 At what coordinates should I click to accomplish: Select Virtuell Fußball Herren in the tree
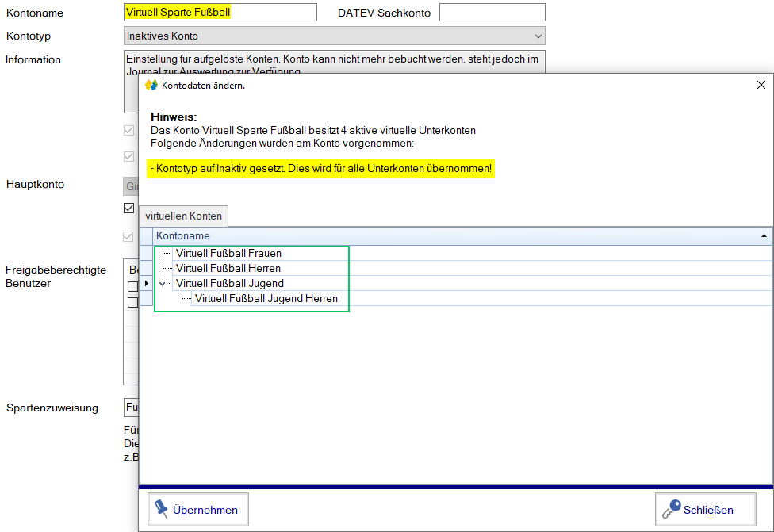point(228,269)
